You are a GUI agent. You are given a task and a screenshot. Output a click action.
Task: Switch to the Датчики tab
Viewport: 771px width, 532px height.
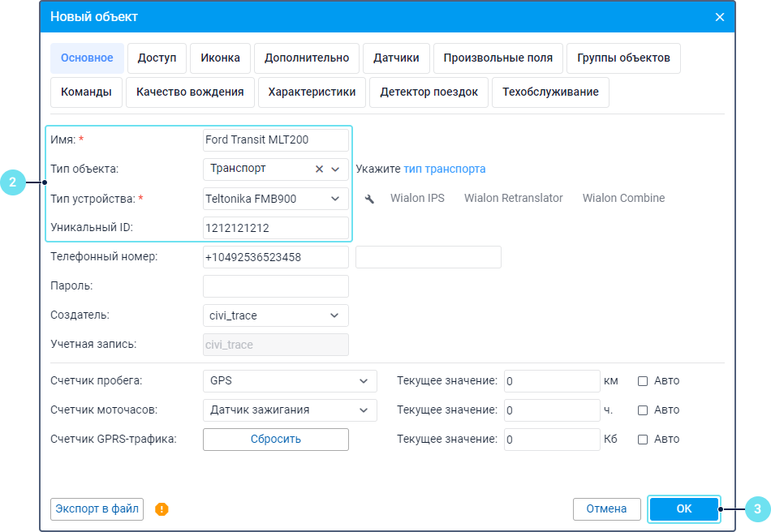[396, 58]
